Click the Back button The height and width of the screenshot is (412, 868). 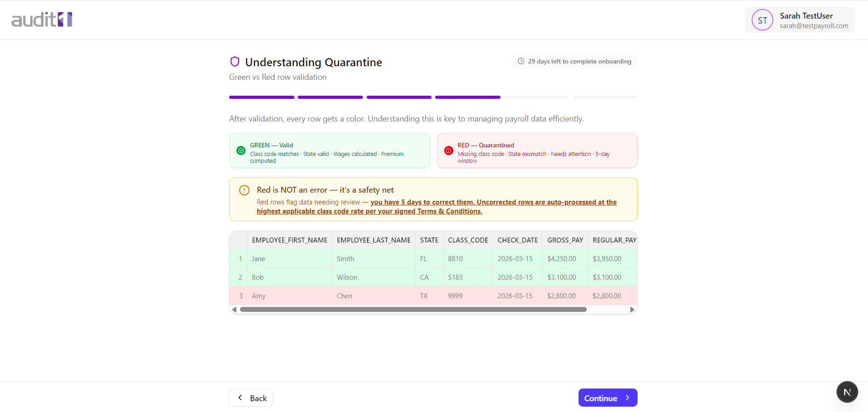[251, 397]
